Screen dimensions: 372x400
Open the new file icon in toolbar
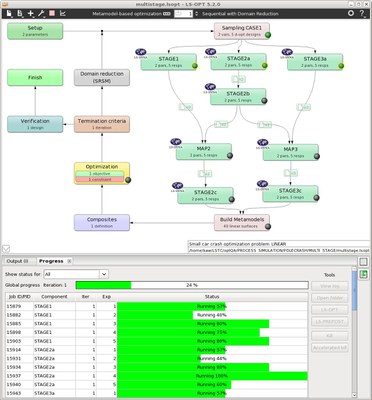click(x=9, y=14)
